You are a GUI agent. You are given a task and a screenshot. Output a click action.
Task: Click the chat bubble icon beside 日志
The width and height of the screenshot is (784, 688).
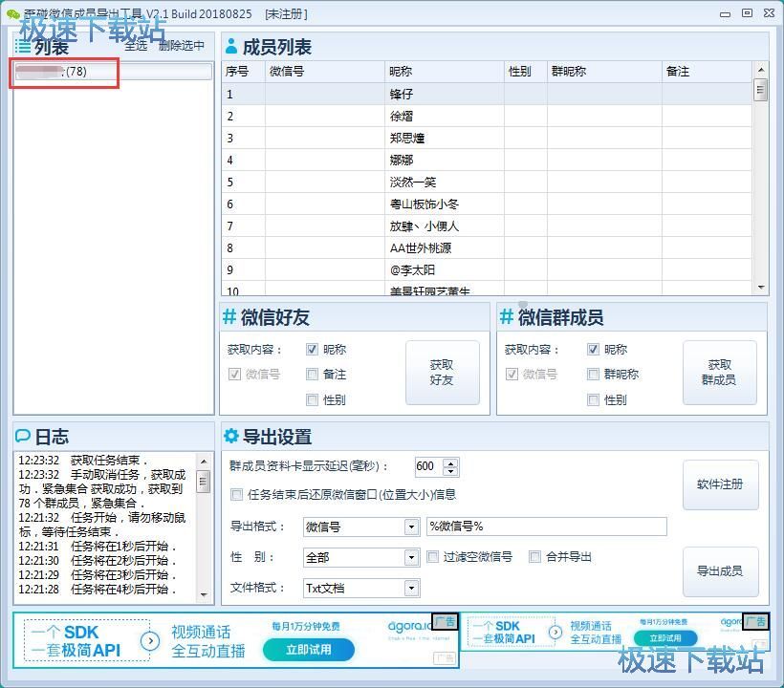pyautogui.click(x=23, y=436)
